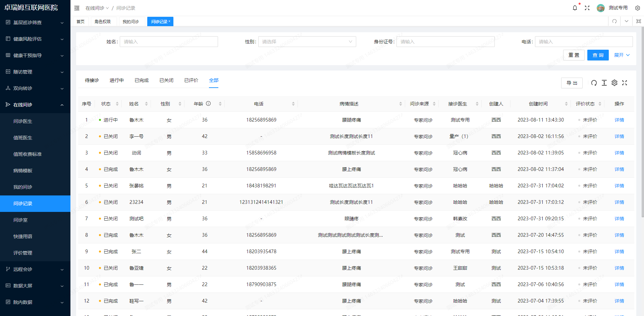Open the settings gear in top header
Screen dimensions: 644x316
638,8
